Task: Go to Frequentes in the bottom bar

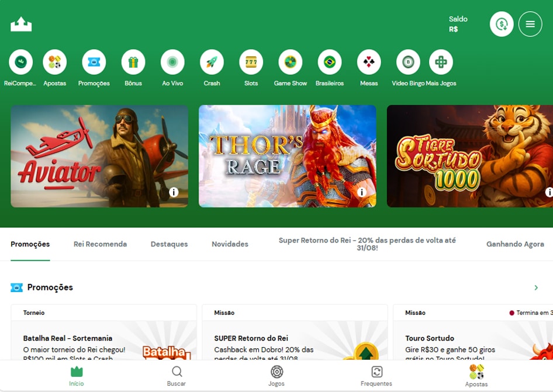Action: point(376,376)
